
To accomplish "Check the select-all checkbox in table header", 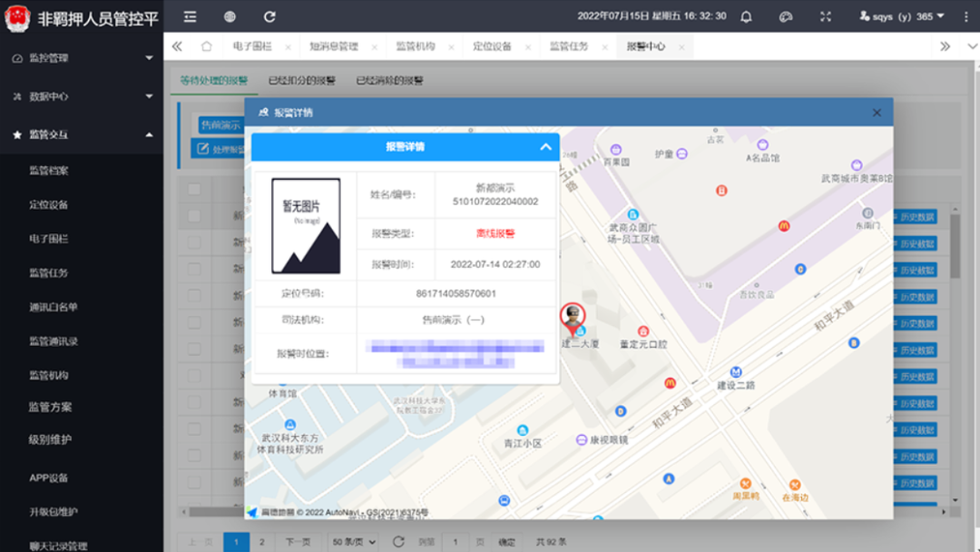I will click(x=193, y=190).
